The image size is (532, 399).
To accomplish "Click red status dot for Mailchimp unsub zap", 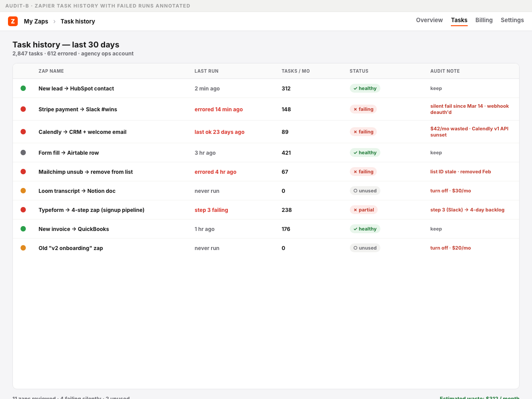I will [x=23, y=172].
